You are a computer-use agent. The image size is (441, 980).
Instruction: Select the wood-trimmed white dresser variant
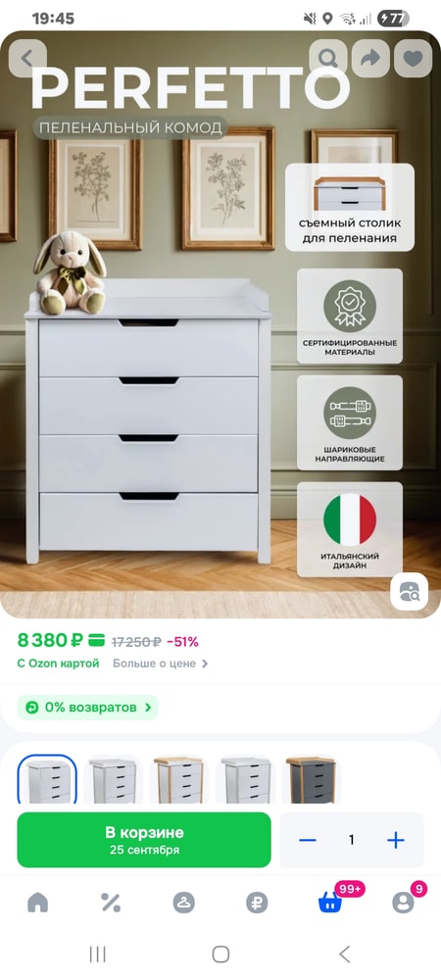point(178,779)
